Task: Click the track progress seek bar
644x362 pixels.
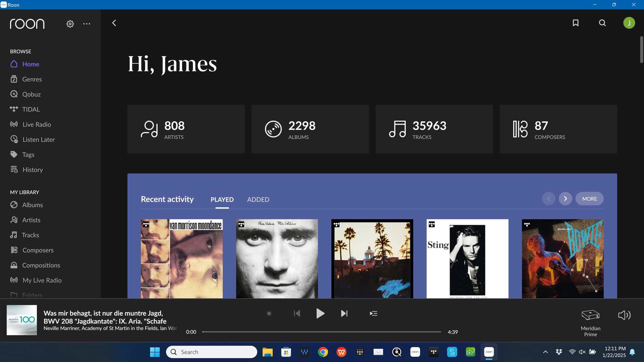Action: (321, 332)
